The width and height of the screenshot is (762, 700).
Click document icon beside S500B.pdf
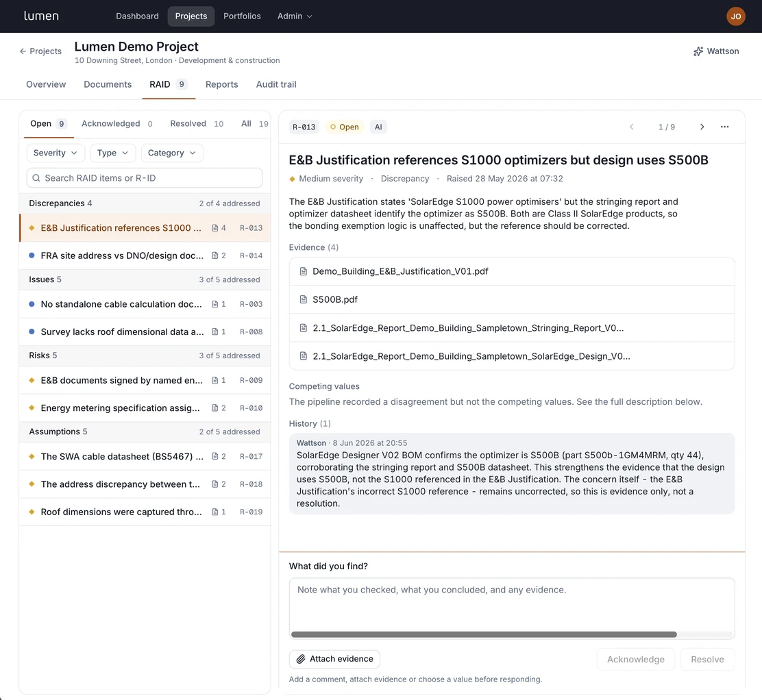click(304, 299)
